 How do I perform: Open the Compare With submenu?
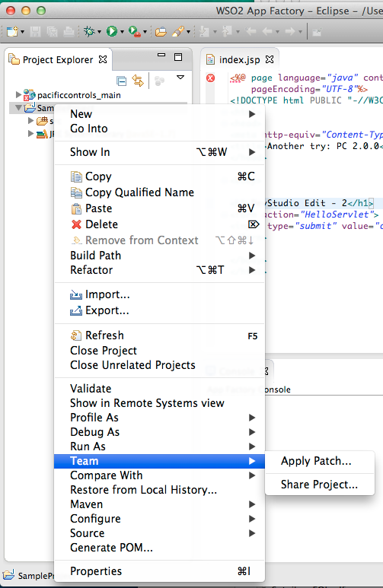tap(159, 475)
